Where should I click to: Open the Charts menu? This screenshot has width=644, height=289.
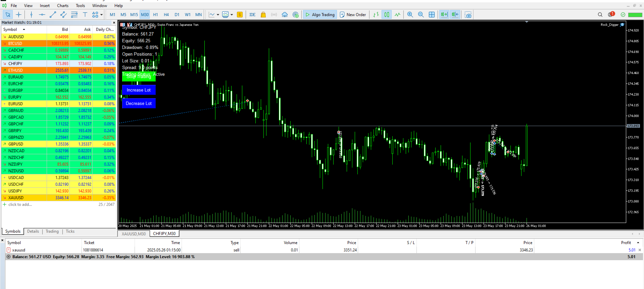[x=63, y=6]
